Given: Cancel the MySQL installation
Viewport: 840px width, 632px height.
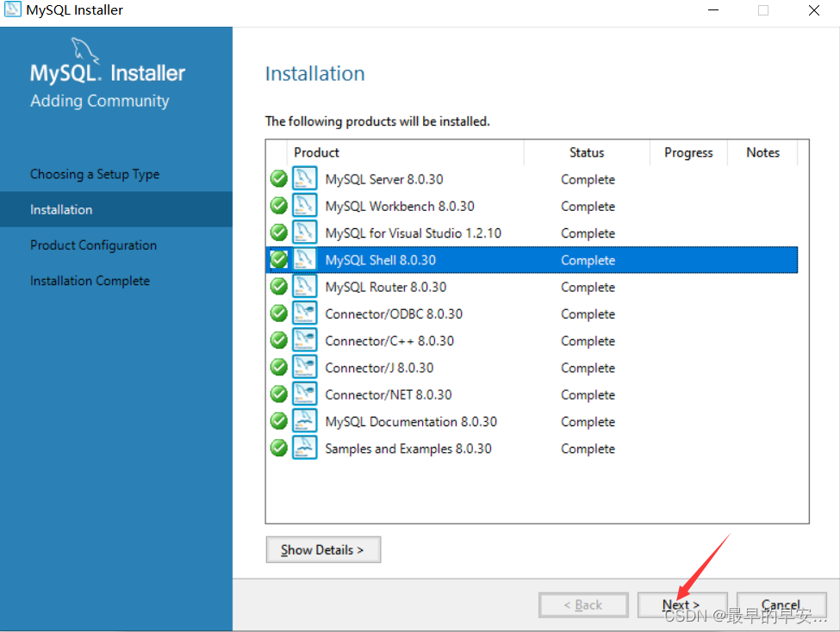Looking at the screenshot, I should point(781,604).
